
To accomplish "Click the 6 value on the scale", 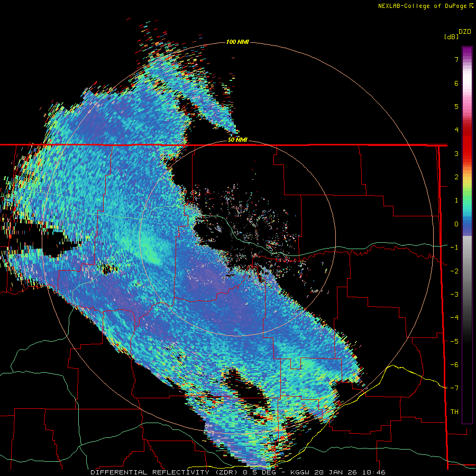I will [x=456, y=83].
